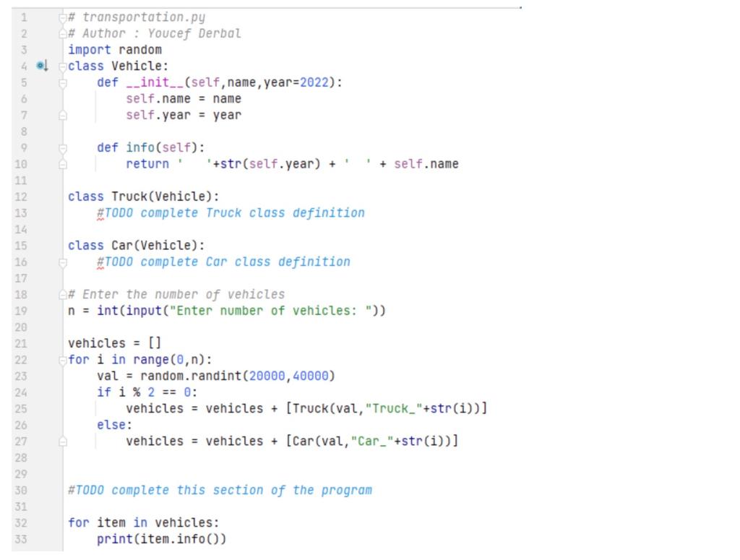The height and width of the screenshot is (560, 740).
Task: Collapse the class Vehicle code block
Action: (x=63, y=66)
